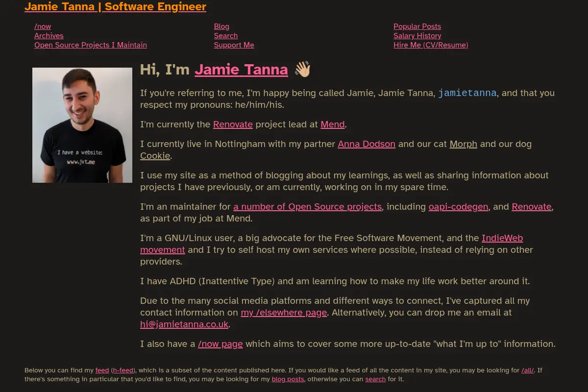Screen dimensions: 588x392
Task: Open the Salary History page
Action: (417, 36)
